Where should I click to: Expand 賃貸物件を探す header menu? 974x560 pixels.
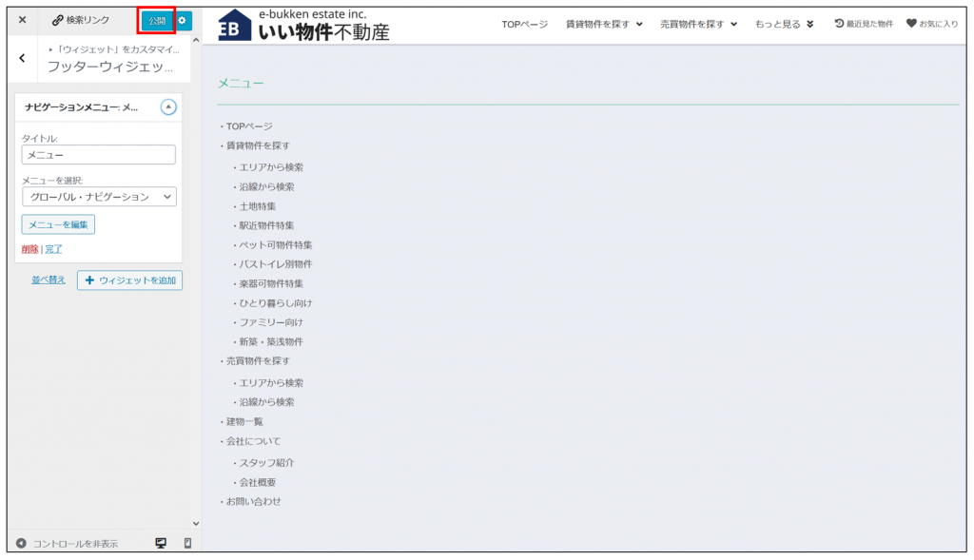(x=604, y=24)
